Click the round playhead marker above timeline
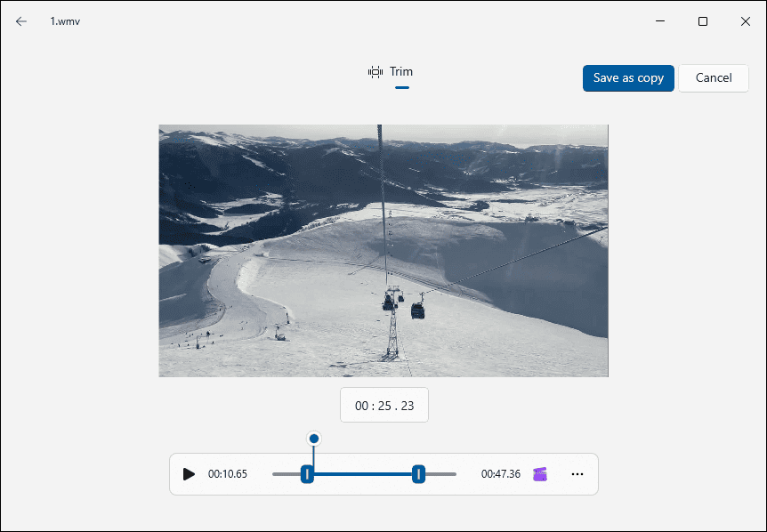767x532 pixels. point(314,438)
